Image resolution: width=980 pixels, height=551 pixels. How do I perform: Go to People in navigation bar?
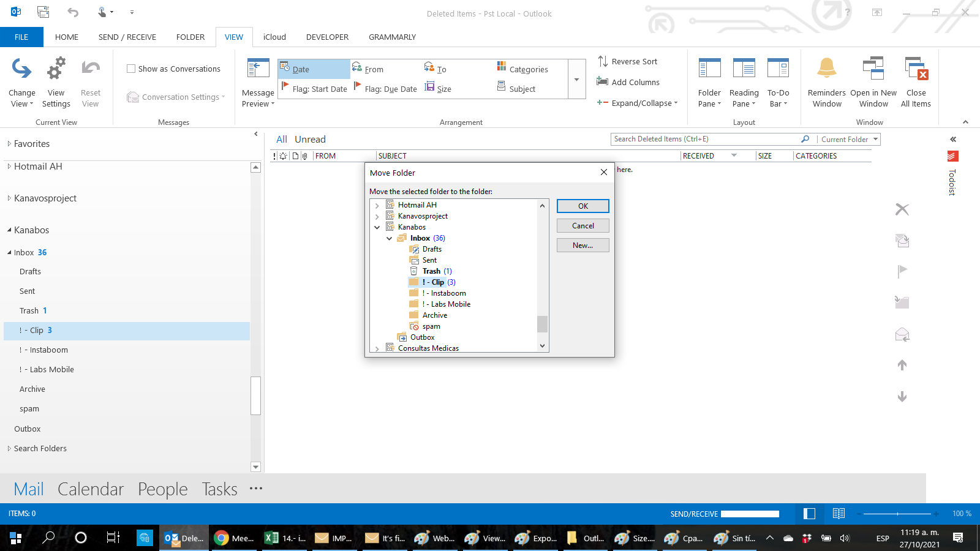click(163, 489)
